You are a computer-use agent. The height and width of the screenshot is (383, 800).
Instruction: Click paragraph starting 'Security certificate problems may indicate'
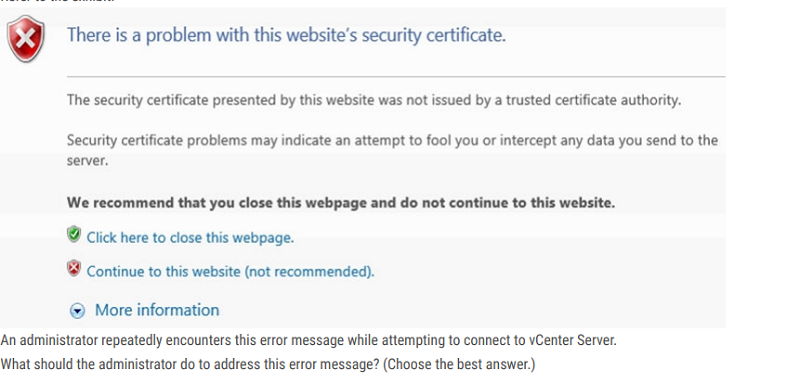(392, 150)
